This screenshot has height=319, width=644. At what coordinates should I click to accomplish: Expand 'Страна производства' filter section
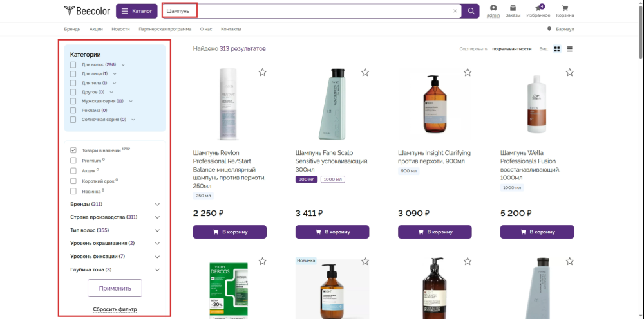[x=157, y=217]
